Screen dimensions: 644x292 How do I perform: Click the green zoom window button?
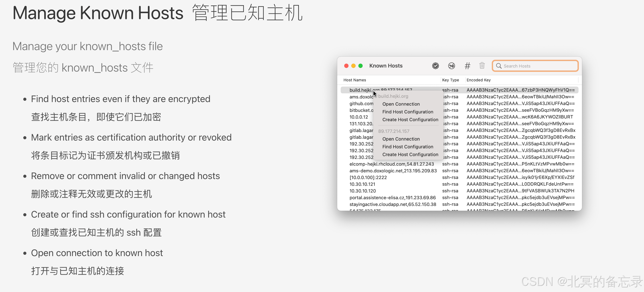tap(361, 66)
